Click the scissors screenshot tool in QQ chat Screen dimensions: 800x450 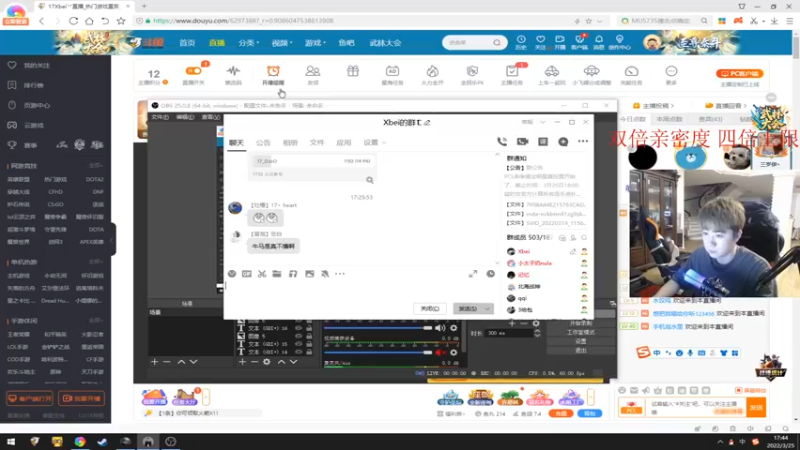click(x=262, y=274)
